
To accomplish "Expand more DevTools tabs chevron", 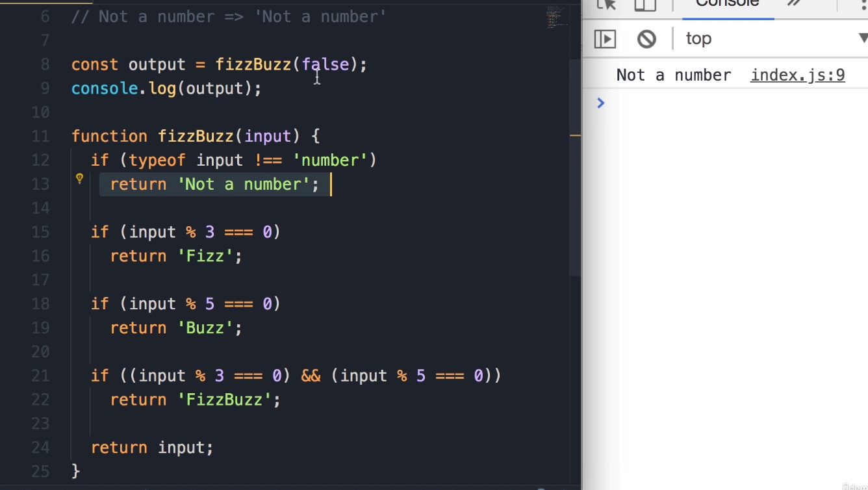I will (794, 4).
